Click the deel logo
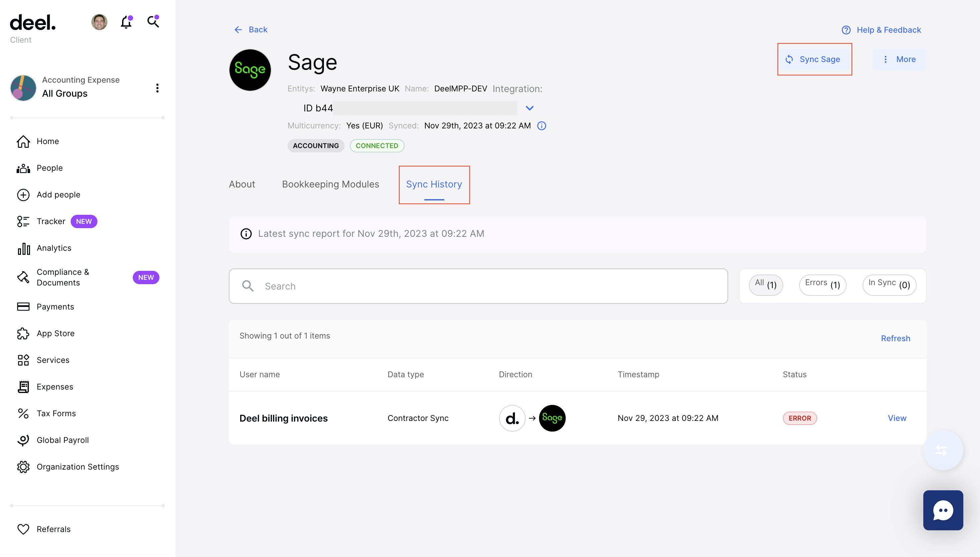 (33, 23)
